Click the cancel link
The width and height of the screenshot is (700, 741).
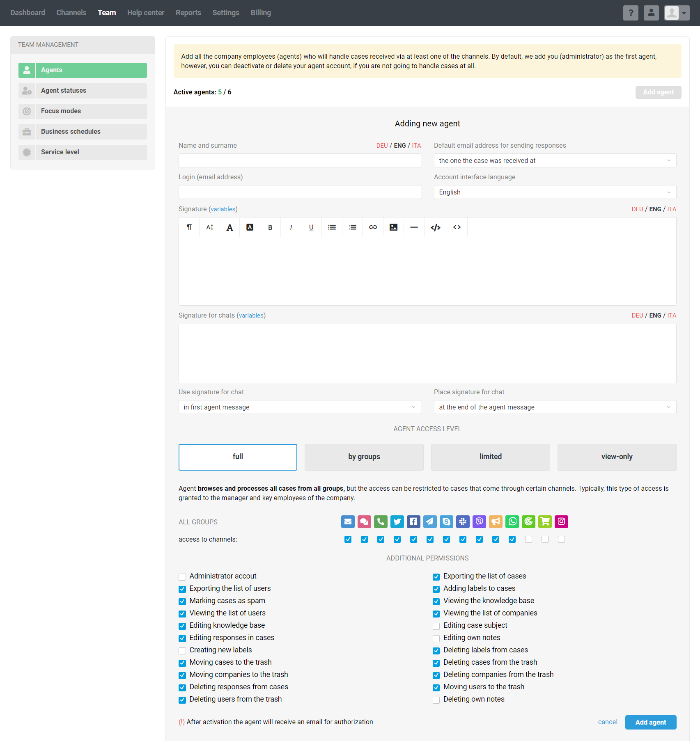tap(607, 722)
